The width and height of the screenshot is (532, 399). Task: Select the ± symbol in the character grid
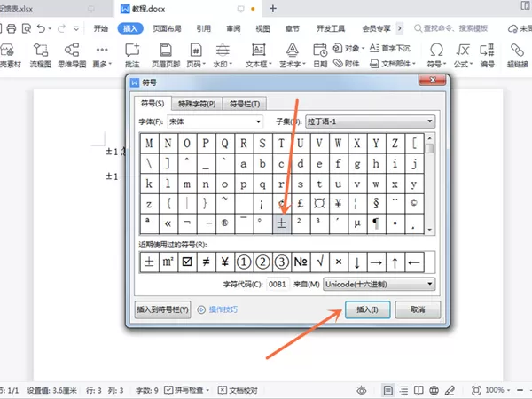click(282, 223)
